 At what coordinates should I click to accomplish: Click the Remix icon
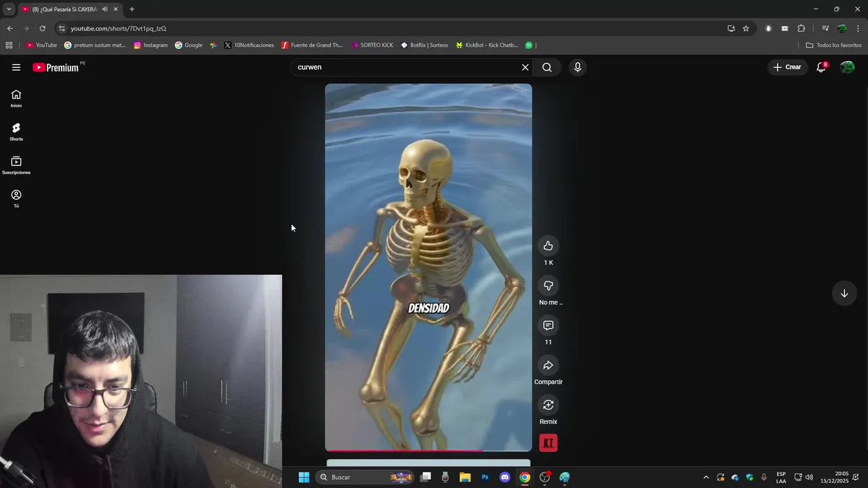548,405
